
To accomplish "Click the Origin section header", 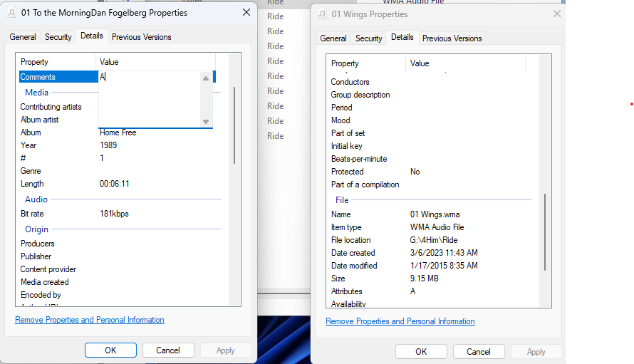I will tap(37, 229).
